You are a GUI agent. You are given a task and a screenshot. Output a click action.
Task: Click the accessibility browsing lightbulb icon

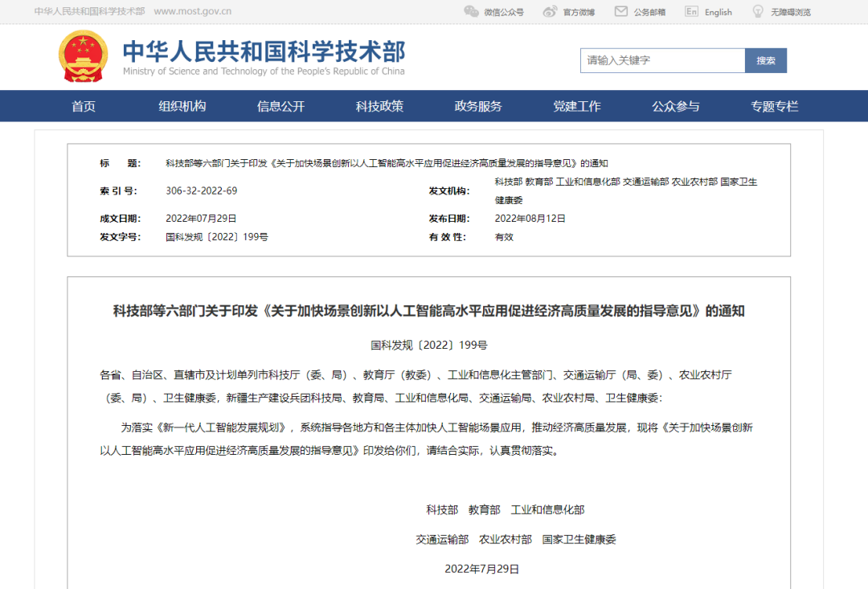point(758,11)
